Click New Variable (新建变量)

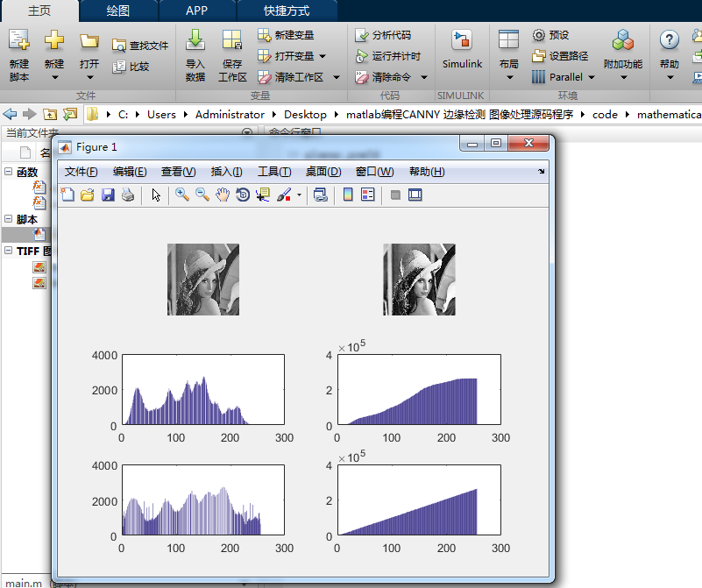[x=286, y=35]
